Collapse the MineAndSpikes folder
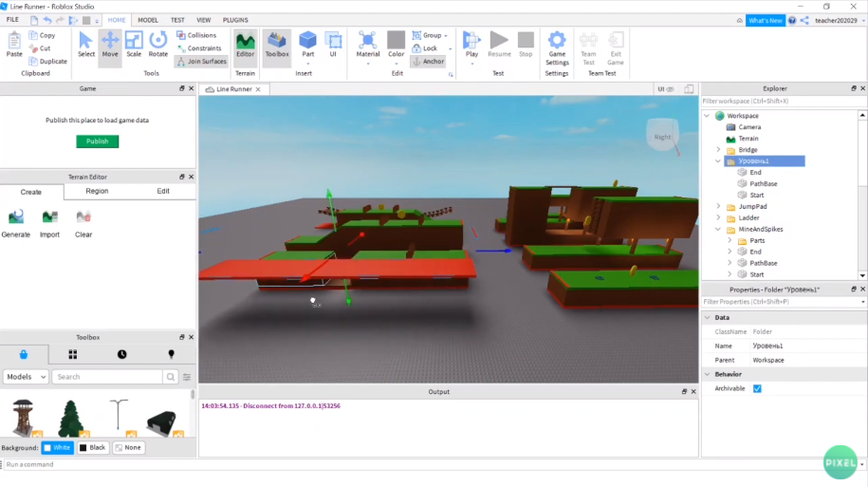The image size is (868, 487). (x=718, y=229)
